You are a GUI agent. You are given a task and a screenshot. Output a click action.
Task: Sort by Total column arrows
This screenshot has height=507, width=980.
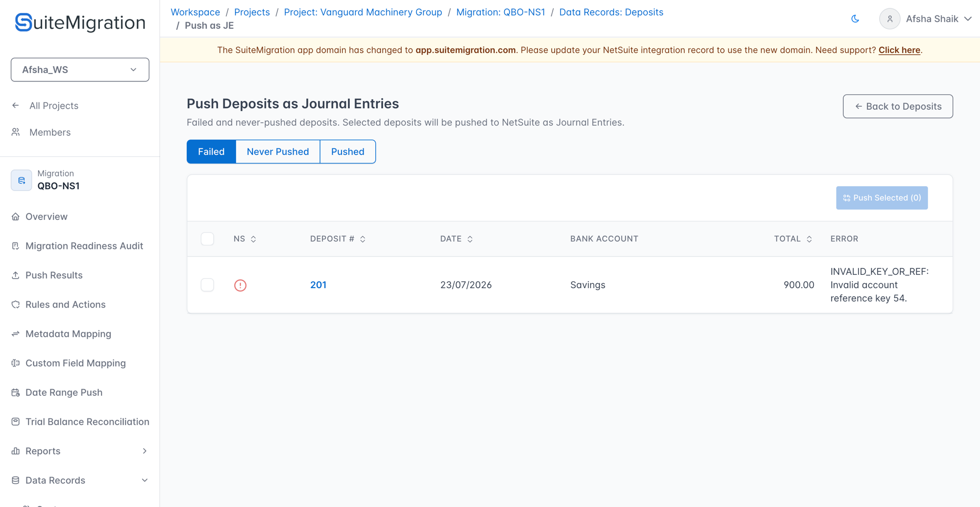(x=809, y=239)
